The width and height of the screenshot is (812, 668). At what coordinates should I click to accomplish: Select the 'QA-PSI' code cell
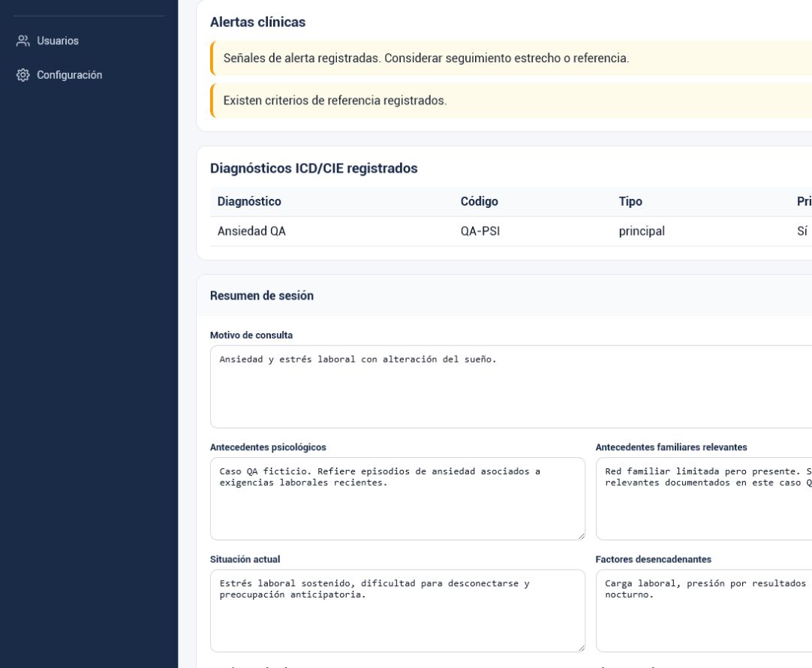[480, 231]
